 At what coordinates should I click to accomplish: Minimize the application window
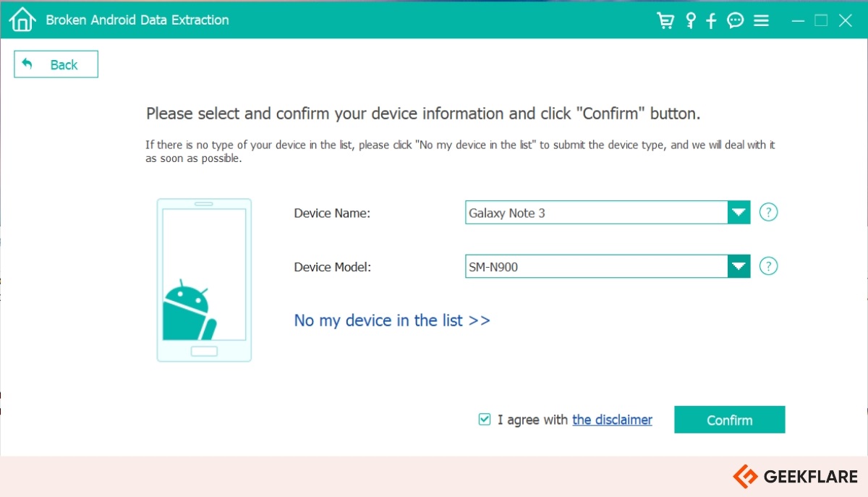[798, 21]
